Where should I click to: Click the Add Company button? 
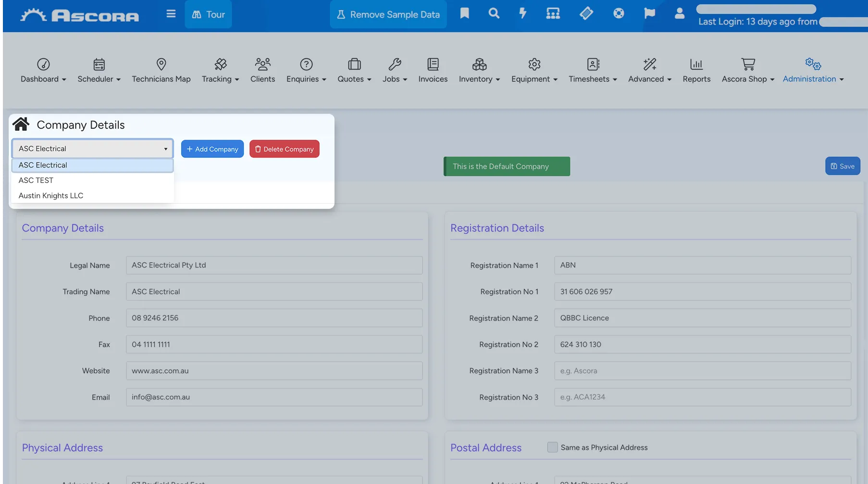(x=212, y=149)
